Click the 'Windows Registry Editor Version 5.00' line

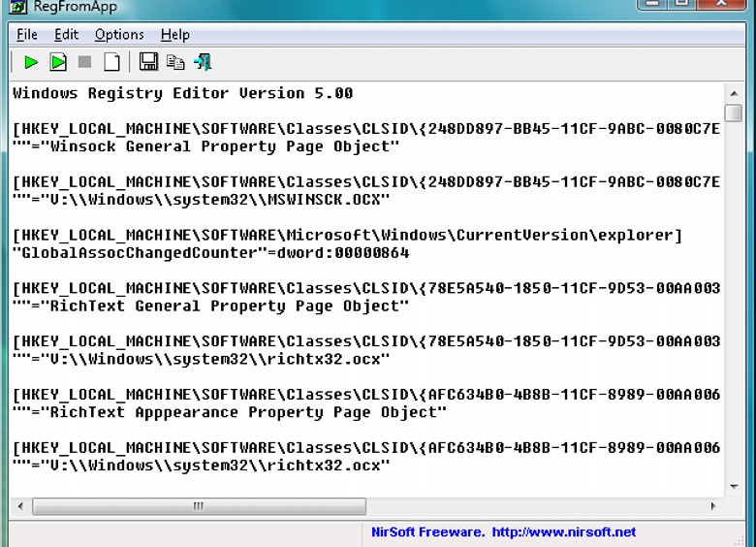point(182,94)
